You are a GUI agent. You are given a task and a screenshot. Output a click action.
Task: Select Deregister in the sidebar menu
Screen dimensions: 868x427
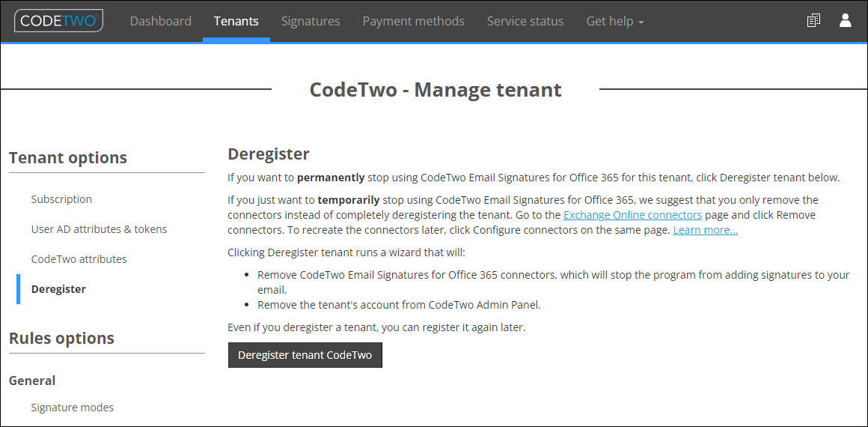pos(58,289)
